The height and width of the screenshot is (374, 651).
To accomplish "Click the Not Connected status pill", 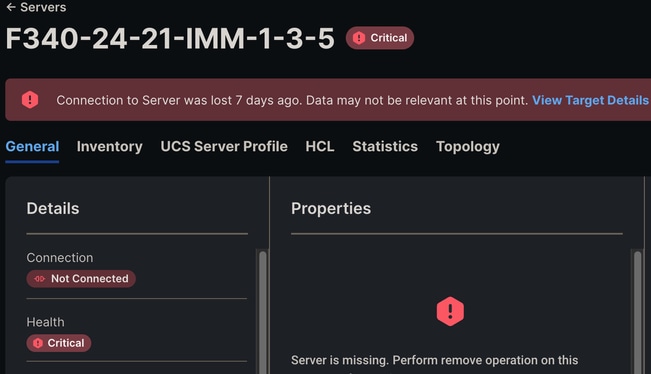I will pyautogui.click(x=81, y=279).
